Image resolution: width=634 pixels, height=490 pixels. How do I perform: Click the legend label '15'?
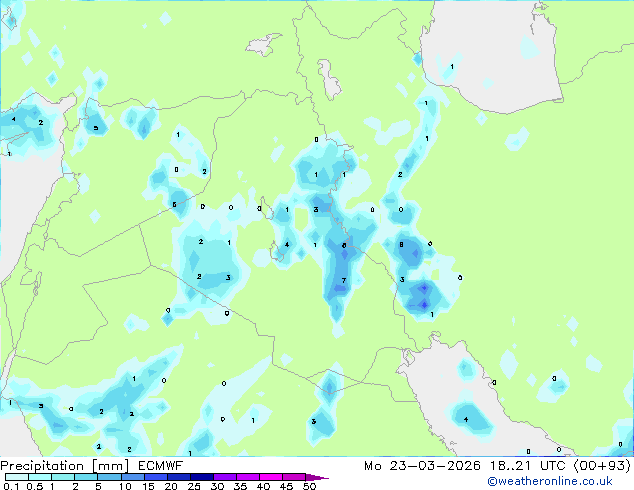coord(148,486)
